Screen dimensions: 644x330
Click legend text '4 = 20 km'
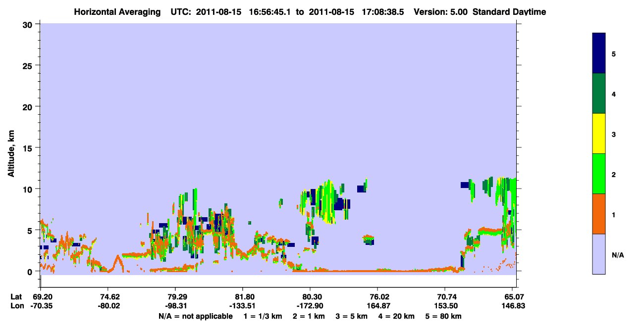[396, 316]
